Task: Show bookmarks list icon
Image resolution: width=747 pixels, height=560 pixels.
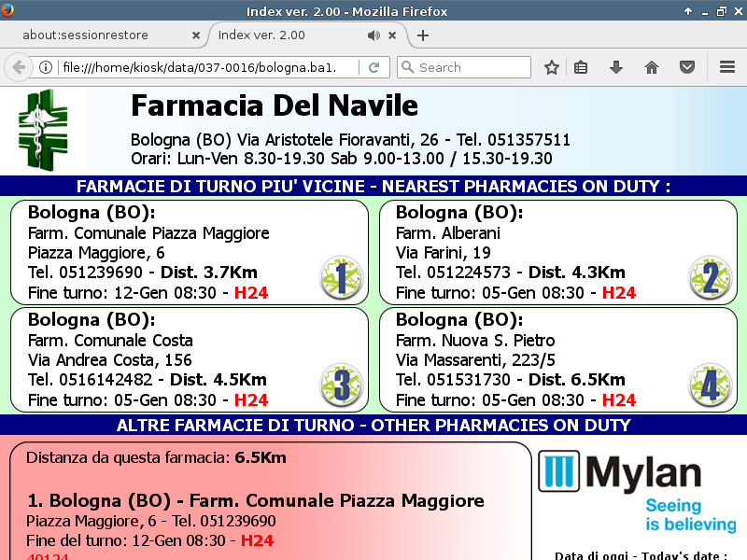Action: 581,67
